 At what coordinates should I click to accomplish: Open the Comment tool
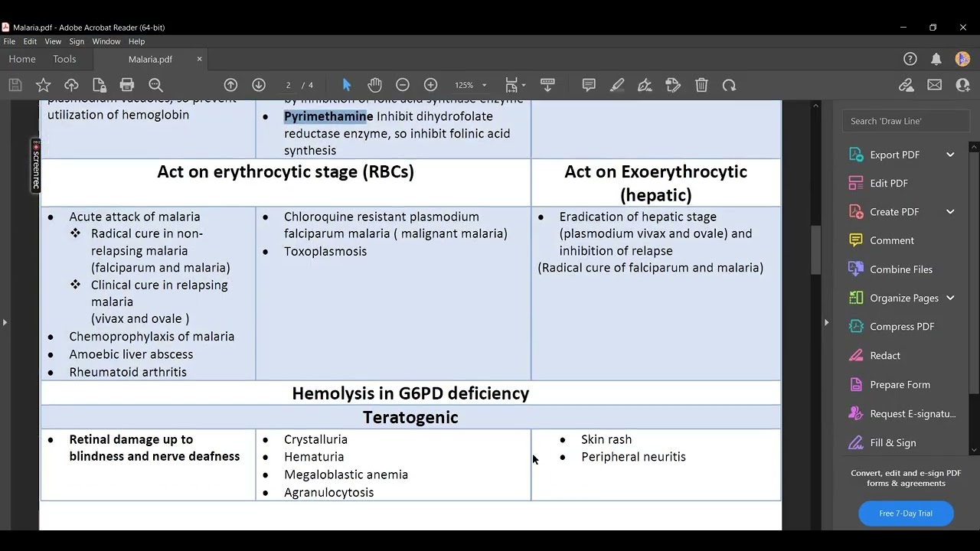pos(892,240)
